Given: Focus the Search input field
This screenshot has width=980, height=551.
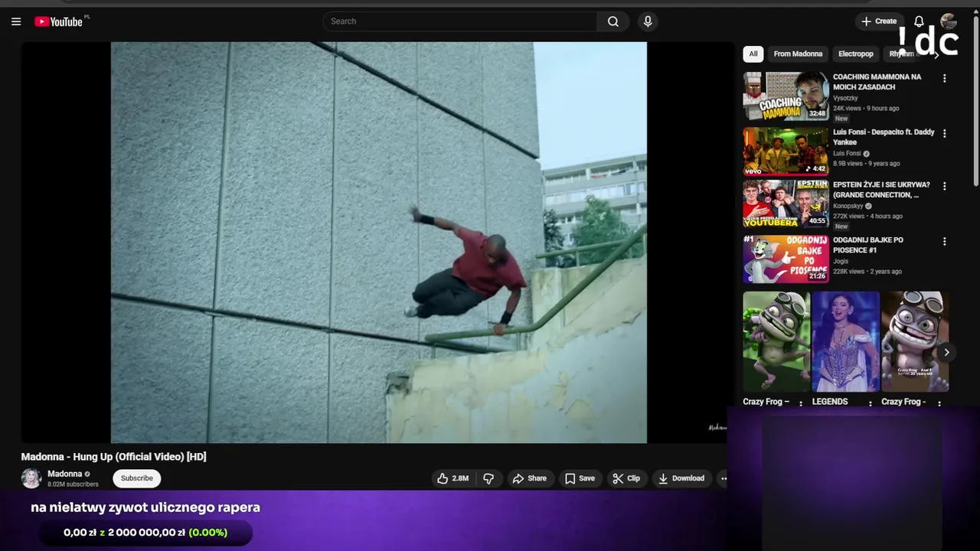Looking at the screenshot, I should [459, 21].
